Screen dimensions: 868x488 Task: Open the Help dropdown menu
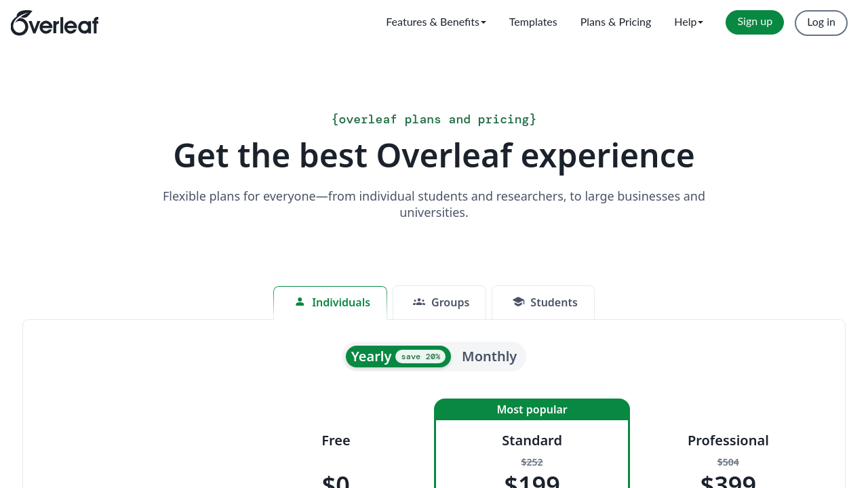tap(688, 22)
